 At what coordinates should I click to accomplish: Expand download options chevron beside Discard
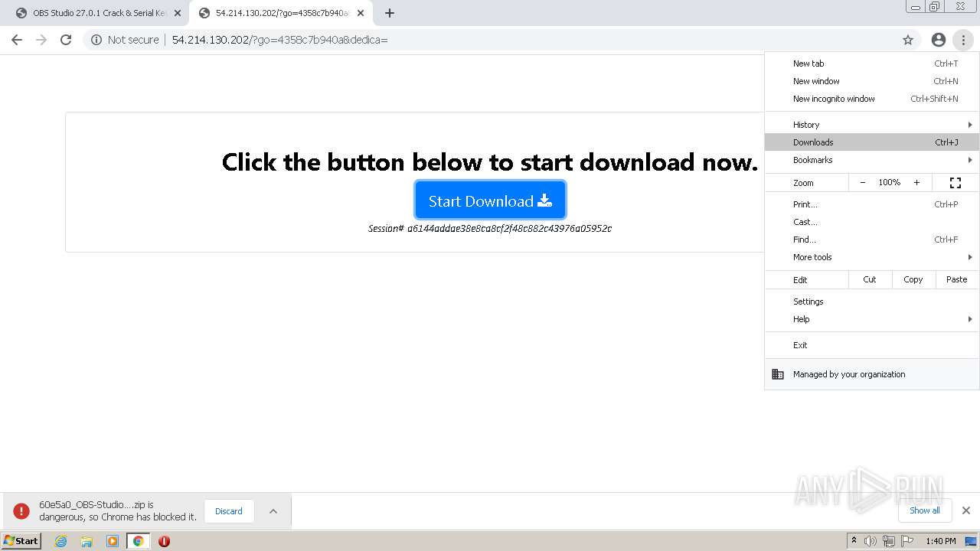point(273,511)
